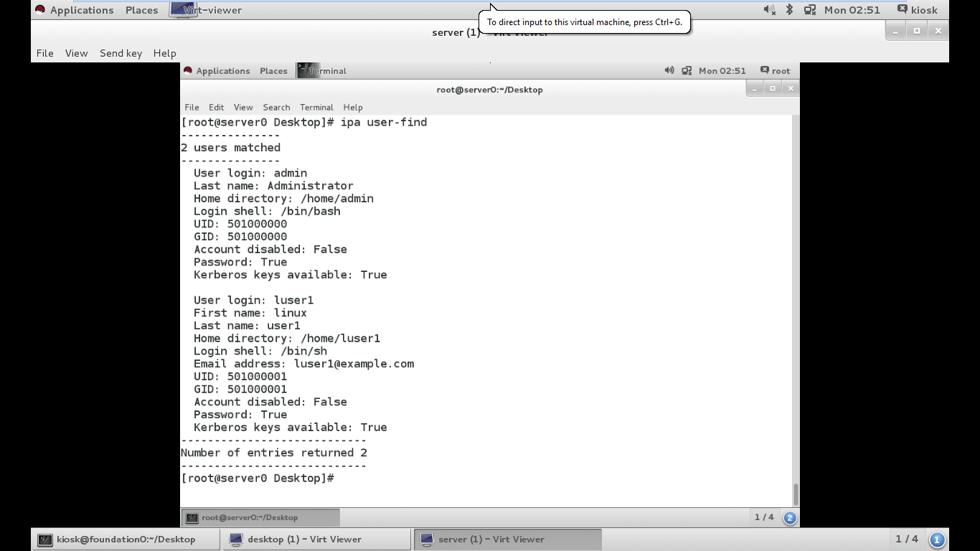Image resolution: width=980 pixels, height=551 pixels.
Task: Open the host Places menu
Action: (x=141, y=10)
